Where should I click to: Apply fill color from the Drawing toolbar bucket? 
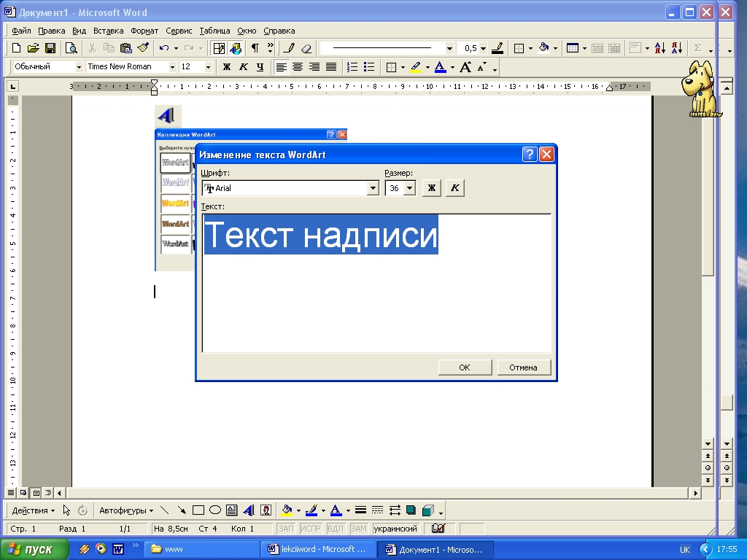pos(287,510)
